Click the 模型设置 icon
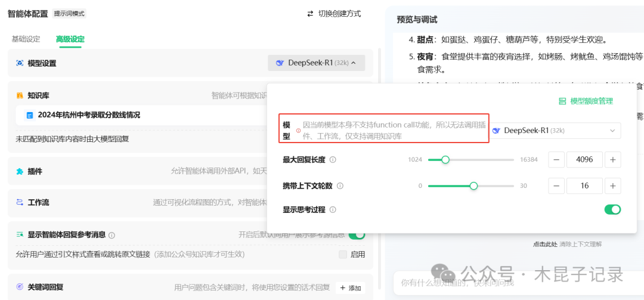The height and width of the screenshot is (300, 644). click(20, 63)
